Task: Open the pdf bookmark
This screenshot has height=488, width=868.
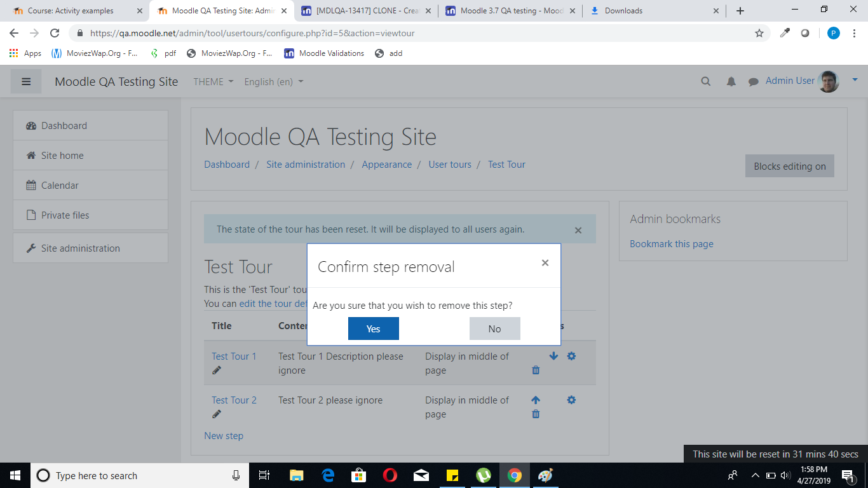Action: click(x=163, y=53)
